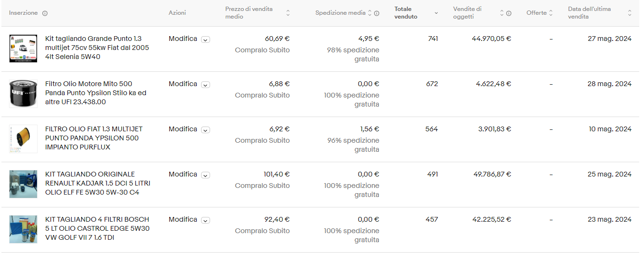
Task: Click info icon next to Inserzione header
Action: (x=45, y=13)
